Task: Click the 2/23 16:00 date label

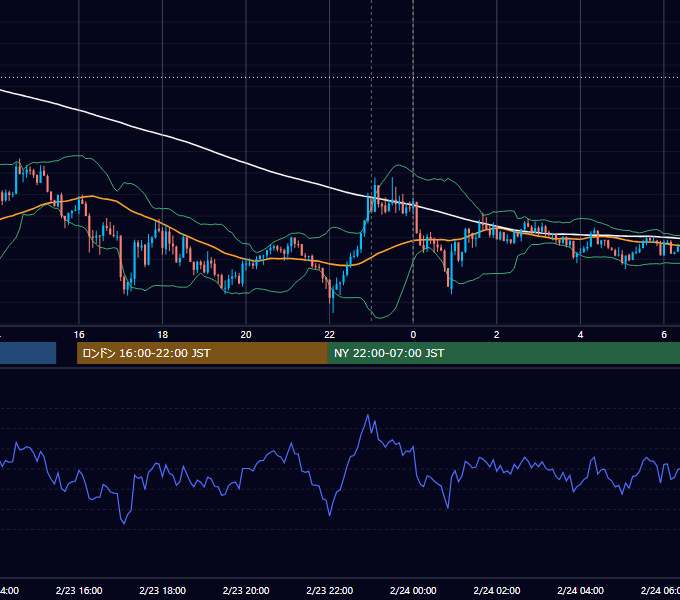Action: (x=79, y=590)
